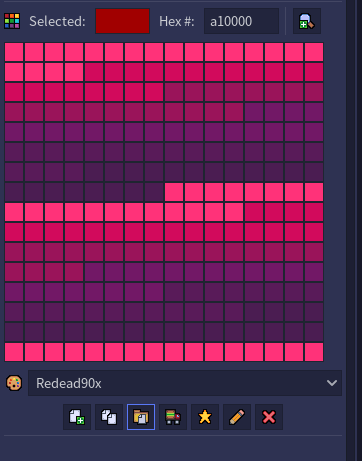
Task: Click the cookie palette icon
Action: [x=14, y=383]
